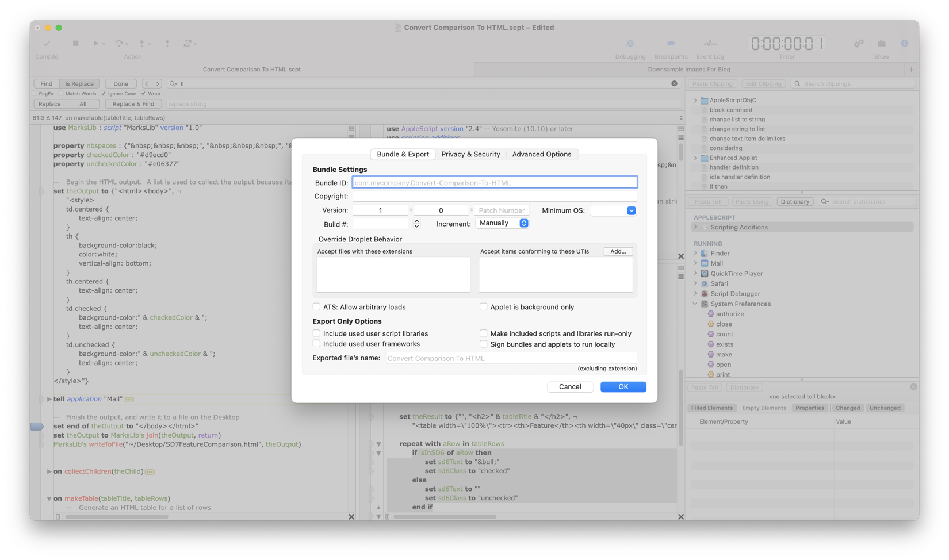Select the Filled Elements tab
Screen dimensions: 949x560
[712, 408]
